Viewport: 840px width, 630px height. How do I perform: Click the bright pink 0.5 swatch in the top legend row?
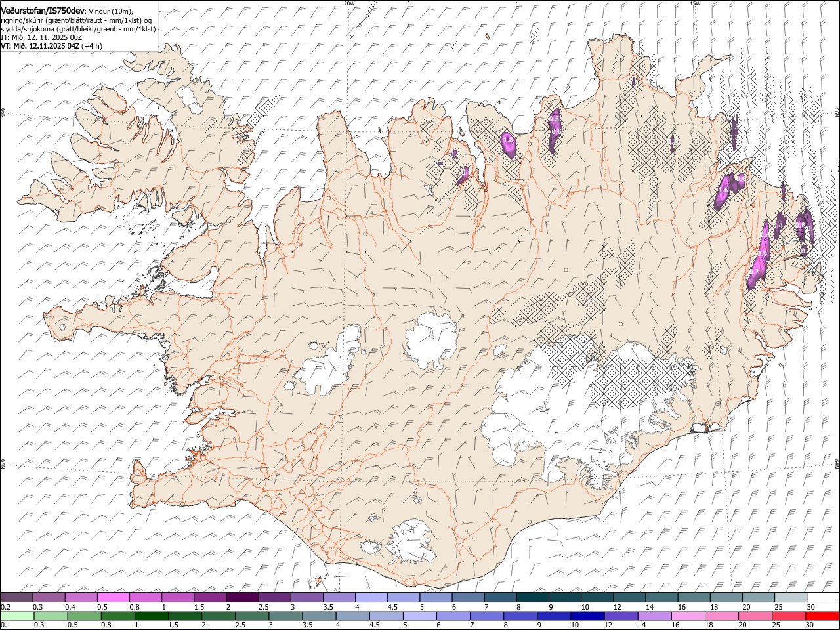[113, 598]
